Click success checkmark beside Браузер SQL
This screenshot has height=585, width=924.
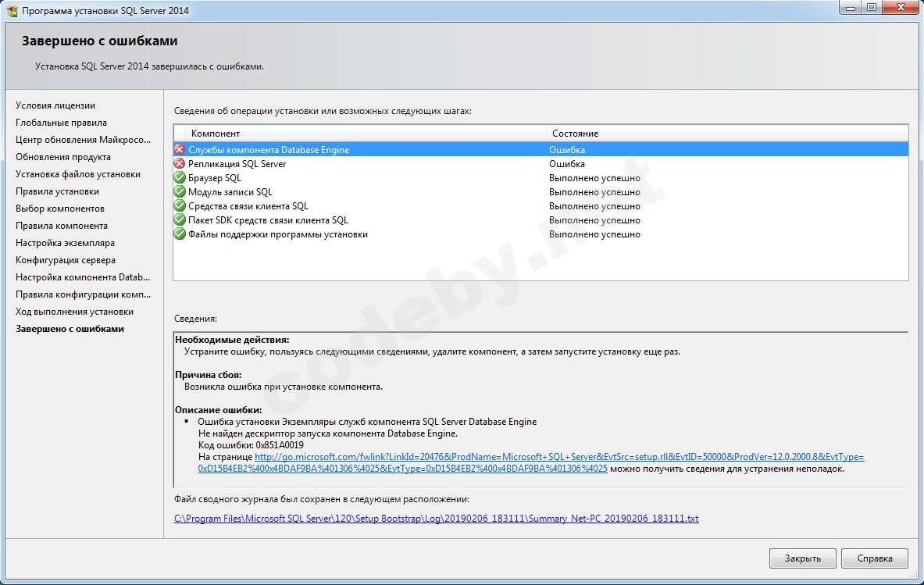point(180,178)
